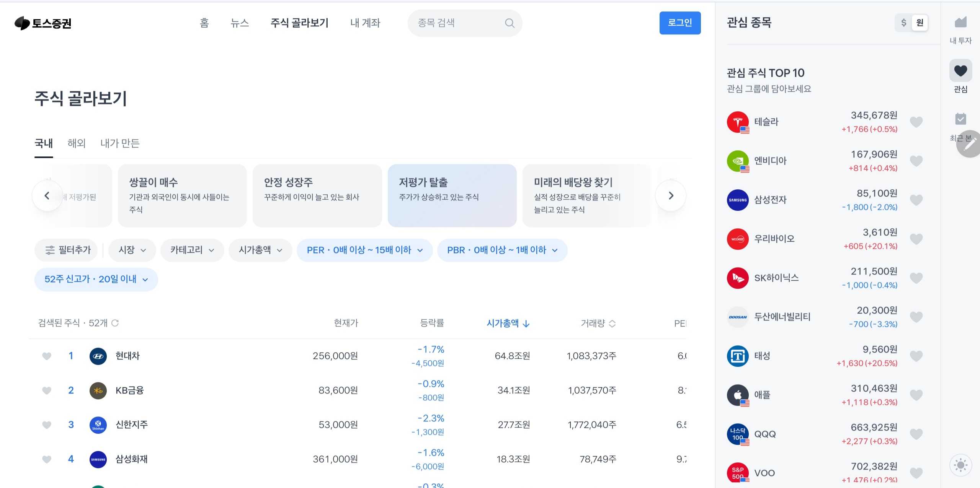
Task: Go to 뉴스 menu
Action: [240, 23]
